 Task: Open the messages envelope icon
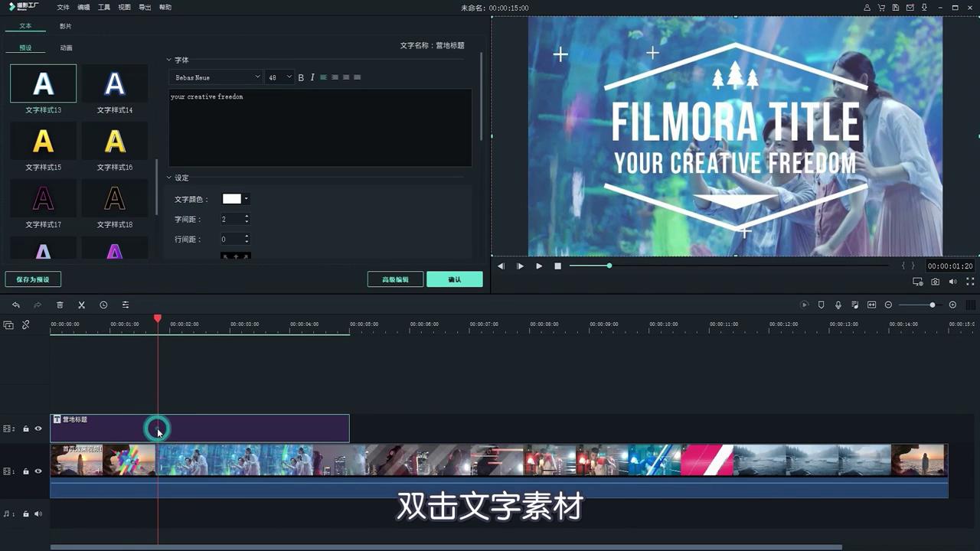(x=910, y=7)
